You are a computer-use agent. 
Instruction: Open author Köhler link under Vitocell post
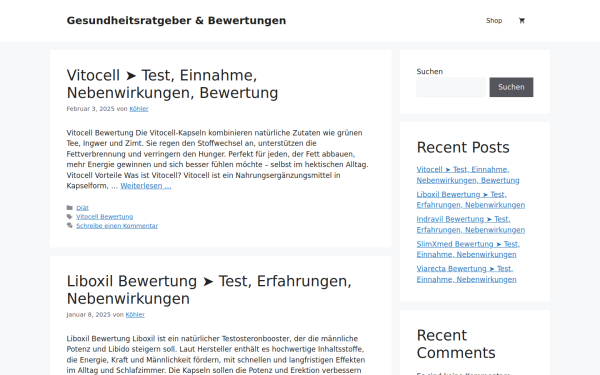[x=139, y=109]
